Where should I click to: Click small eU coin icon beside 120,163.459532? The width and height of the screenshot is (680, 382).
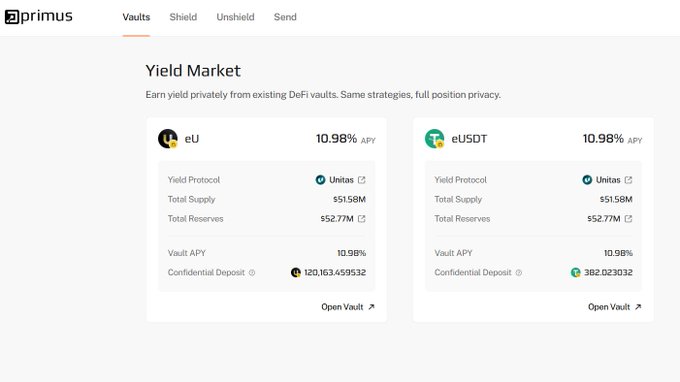click(x=296, y=272)
